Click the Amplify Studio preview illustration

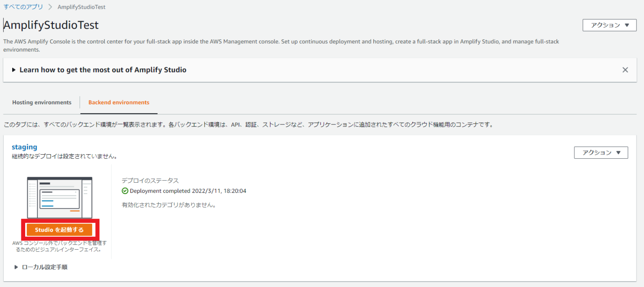pos(59,196)
